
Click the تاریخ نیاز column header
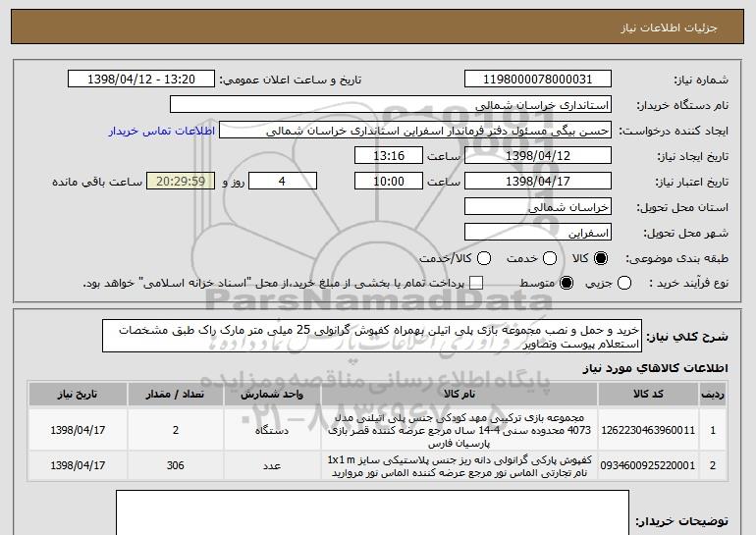[x=78, y=395]
